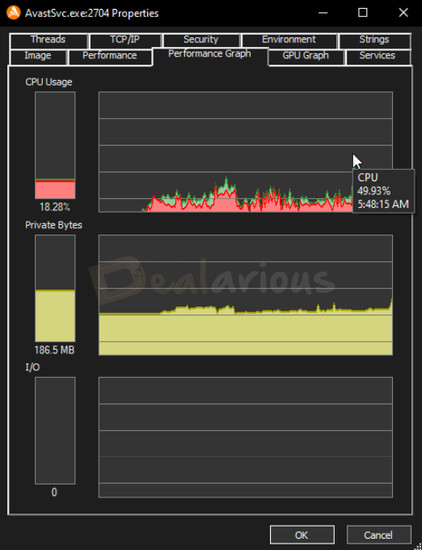Click the 49.93% tooltip value

tap(374, 191)
